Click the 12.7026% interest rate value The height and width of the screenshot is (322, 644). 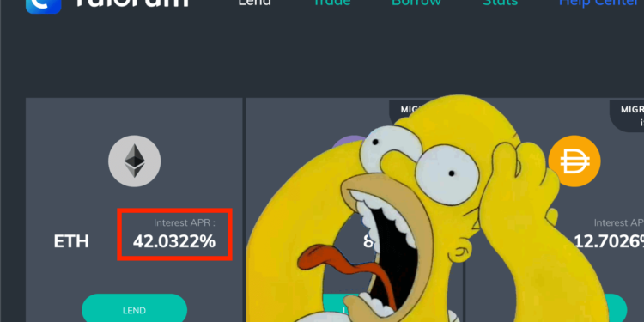tap(609, 241)
